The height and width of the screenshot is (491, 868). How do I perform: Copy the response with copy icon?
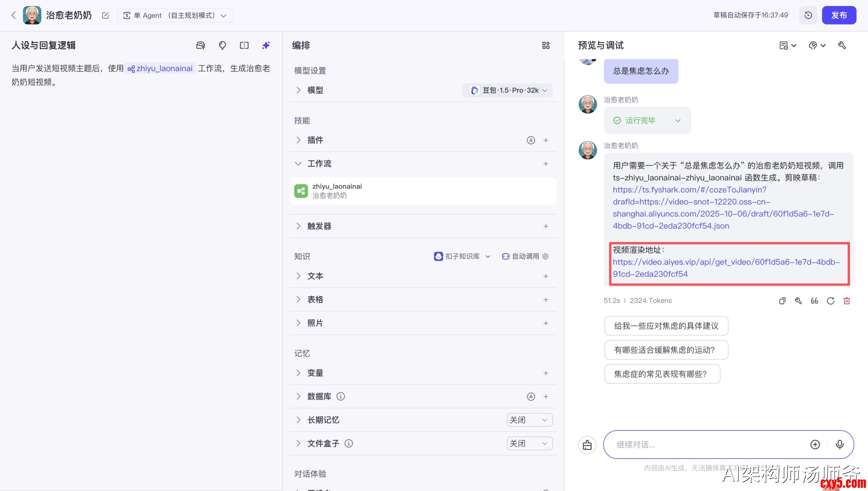click(x=782, y=301)
